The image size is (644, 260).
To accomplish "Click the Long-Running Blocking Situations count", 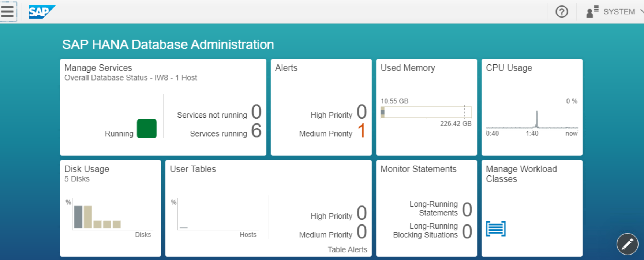I will pyautogui.click(x=467, y=231).
